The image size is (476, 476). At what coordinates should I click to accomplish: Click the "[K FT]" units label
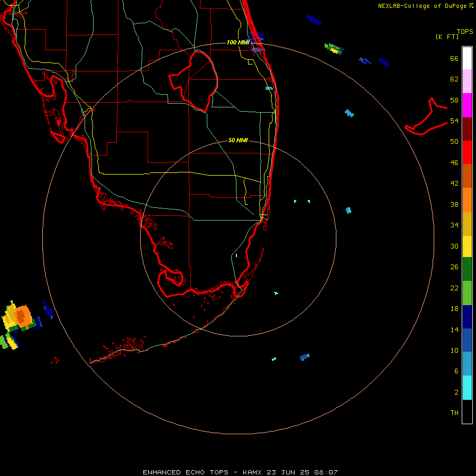point(447,36)
